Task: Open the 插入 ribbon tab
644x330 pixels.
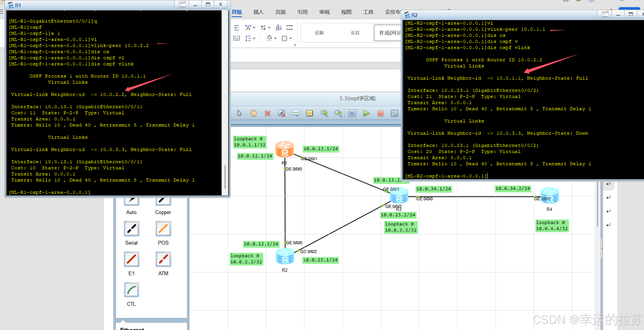Action: (x=258, y=12)
